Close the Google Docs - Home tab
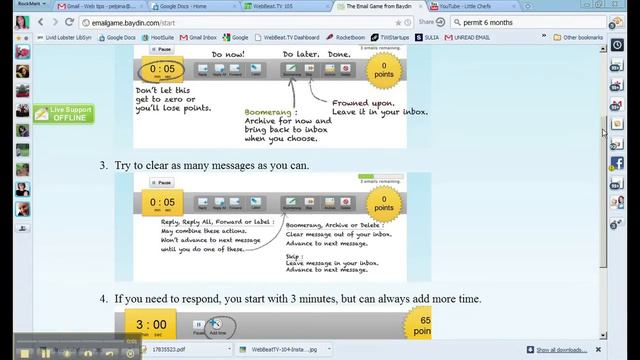 coord(234,7)
